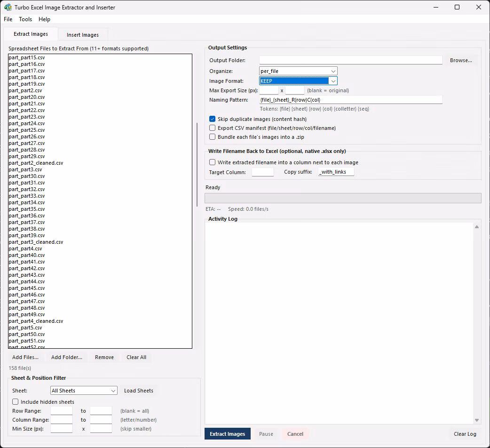The width and height of the screenshot is (490, 448).
Task: Click the Remove button
Action: 104,357
